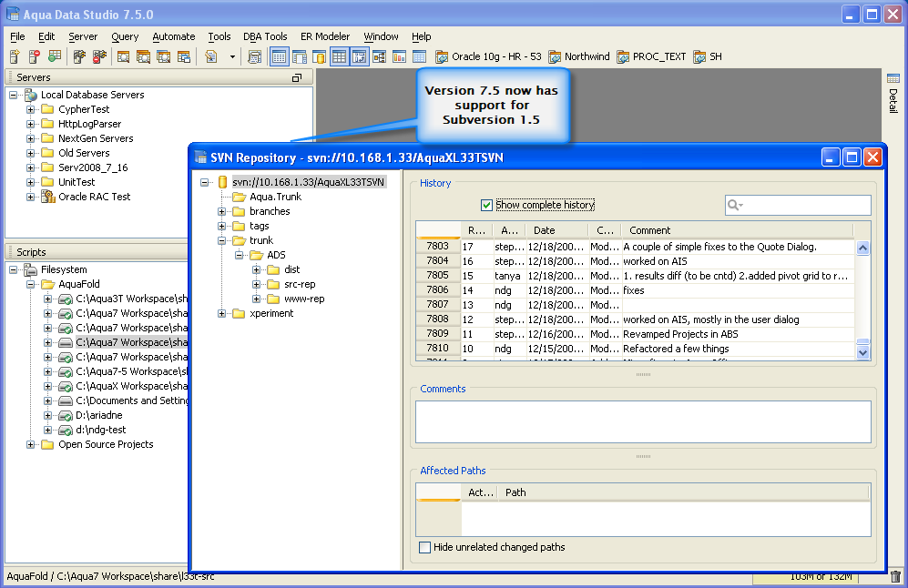The height and width of the screenshot is (588, 908).
Task: Open the query analyzer toolbar icon
Action: click(123, 56)
